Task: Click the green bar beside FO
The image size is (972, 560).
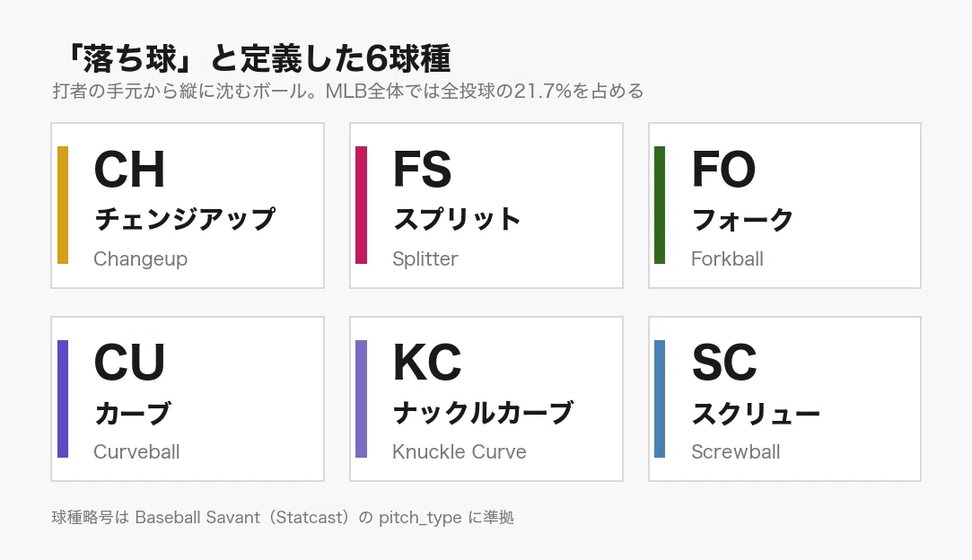Action: [x=660, y=206]
